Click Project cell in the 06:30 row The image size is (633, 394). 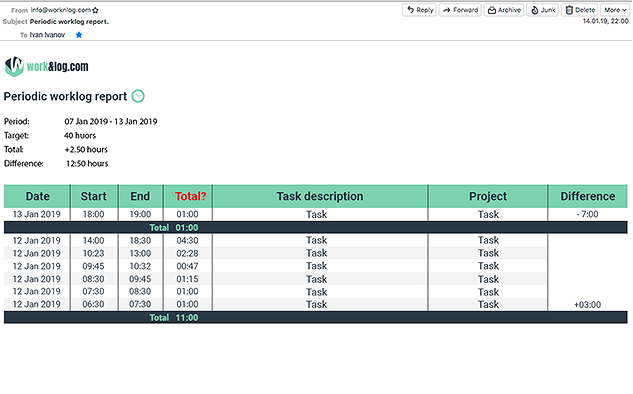(x=488, y=304)
